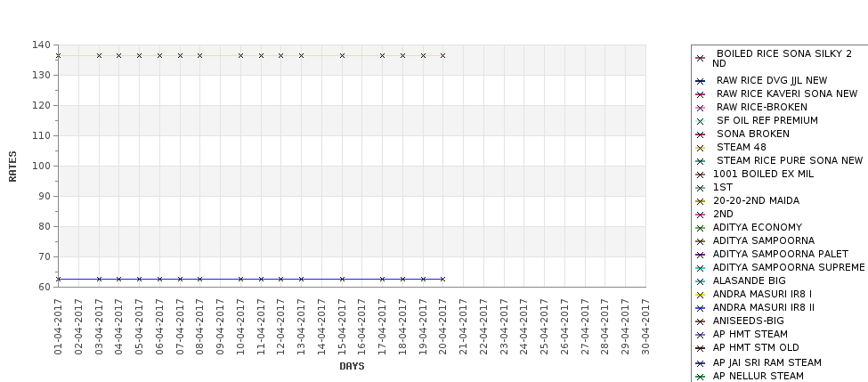
Task: Select ANDRA MASURI IR8 I legend label
Action: tap(762, 294)
